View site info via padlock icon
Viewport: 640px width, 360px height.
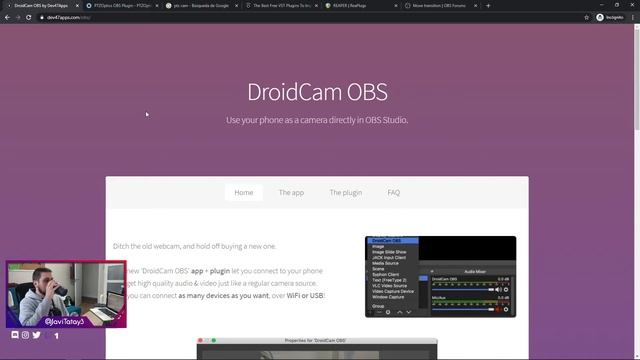[42, 18]
